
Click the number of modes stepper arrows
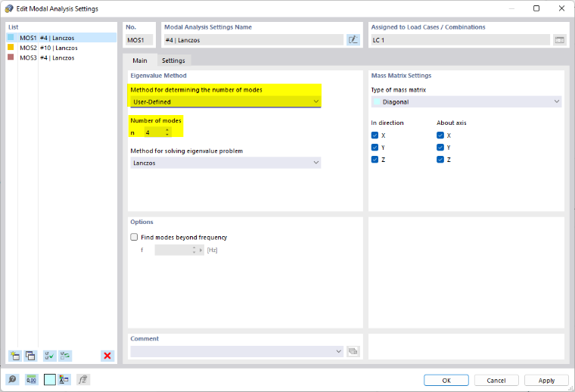click(x=167, y=132)
